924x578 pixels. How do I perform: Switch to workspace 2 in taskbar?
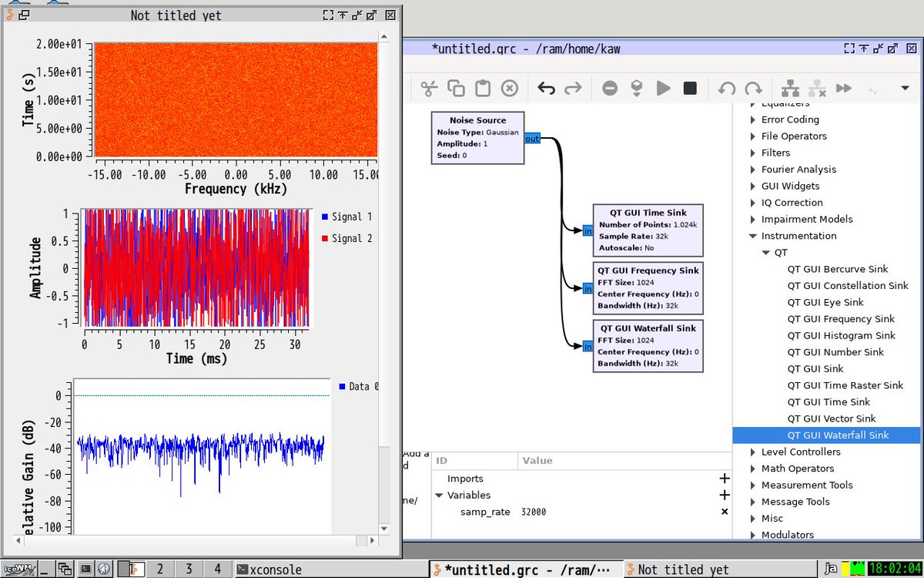tap(160, 569)
